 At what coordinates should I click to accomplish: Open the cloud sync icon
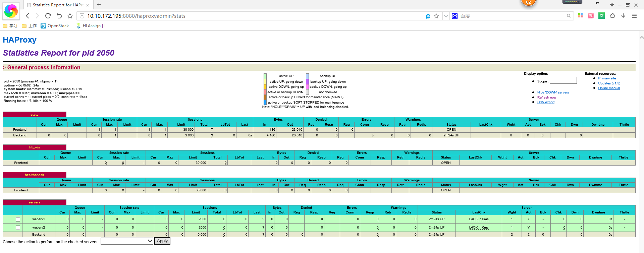pos(612,16)
